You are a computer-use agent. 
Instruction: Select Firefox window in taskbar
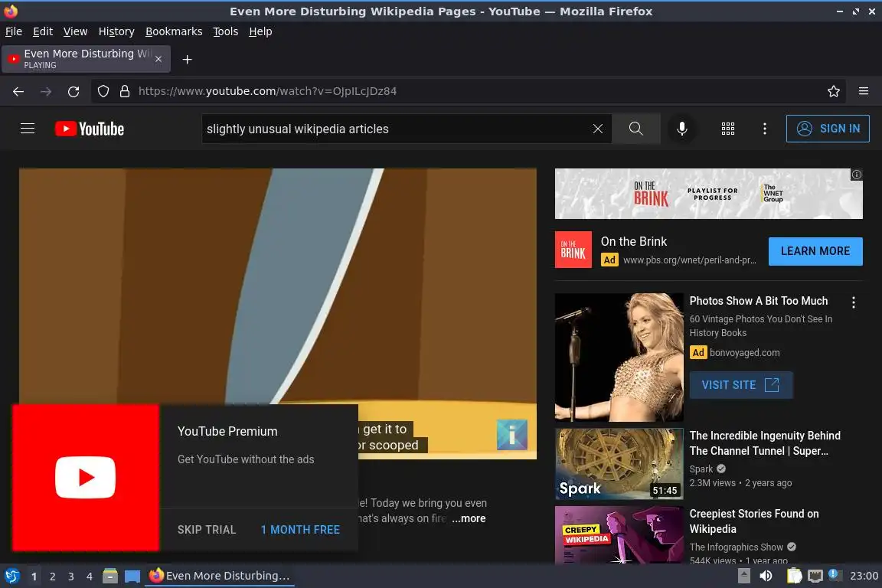tap(220, 576)
